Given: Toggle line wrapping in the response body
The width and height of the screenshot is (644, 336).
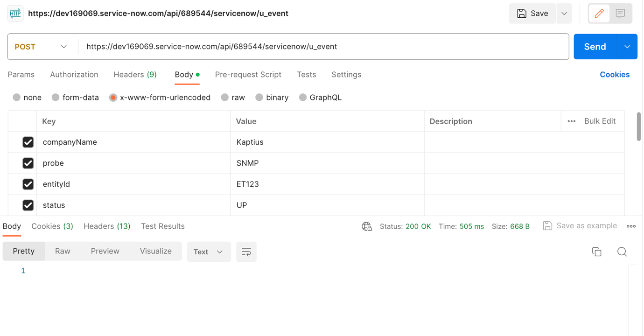Looking at the screenshot, I should point(246,252).
